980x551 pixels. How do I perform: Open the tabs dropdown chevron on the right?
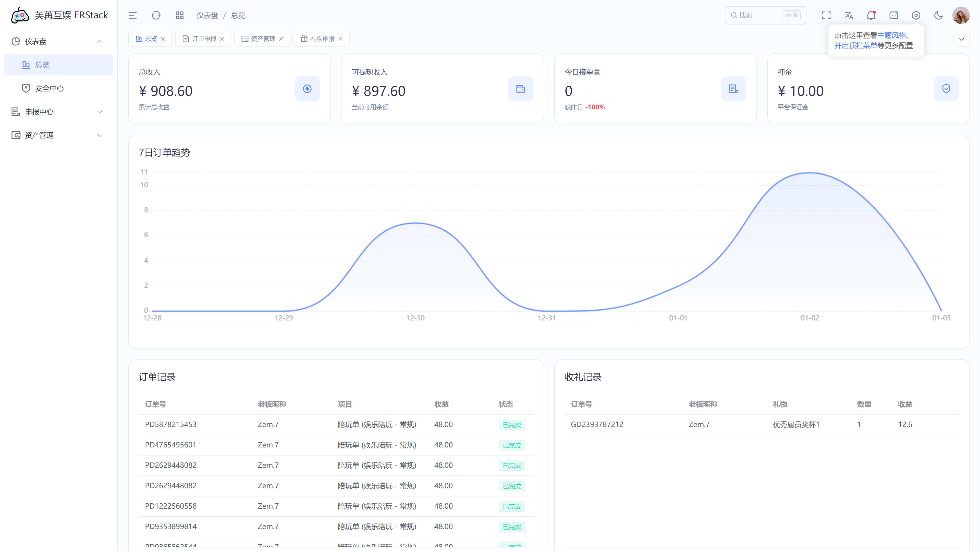(961, 39)
